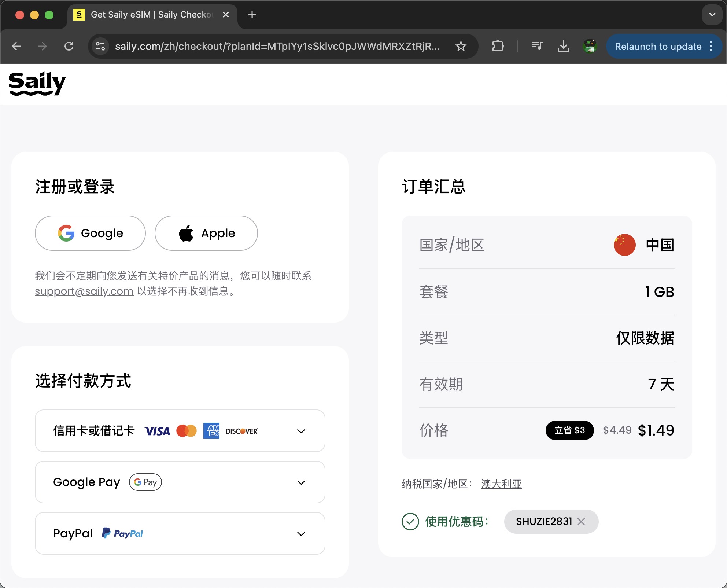Click the 立省 $3 savings badge

[570, 430]
